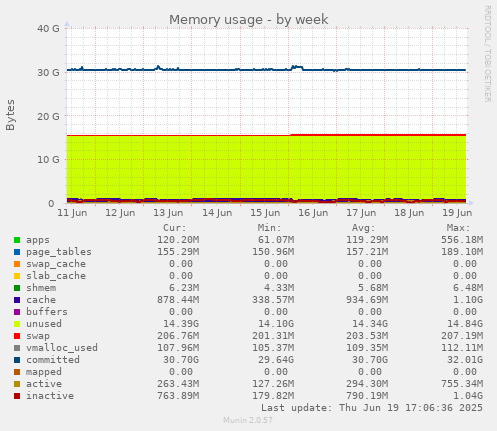This screenshot has width=497, height=431.
Task: Click the '17 Jun' x-axis label
Action: click(361, 213)
